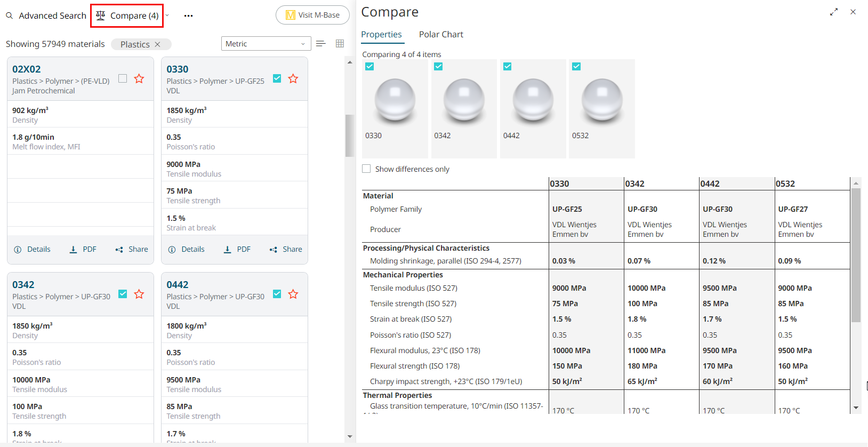This screenshot has width=868, height=447.
Task: Uncheck 0342 in comparison thumbnails
Action: [x=438, y=66]
